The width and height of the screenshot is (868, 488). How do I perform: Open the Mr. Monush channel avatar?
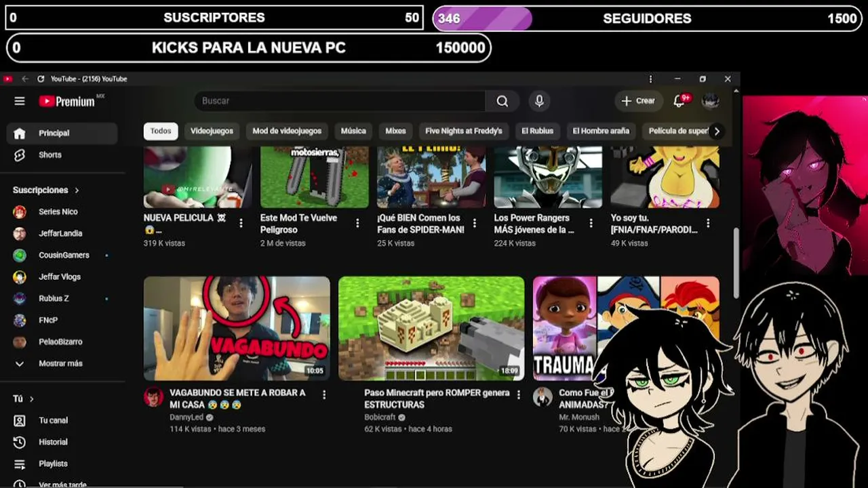point(542,397)
